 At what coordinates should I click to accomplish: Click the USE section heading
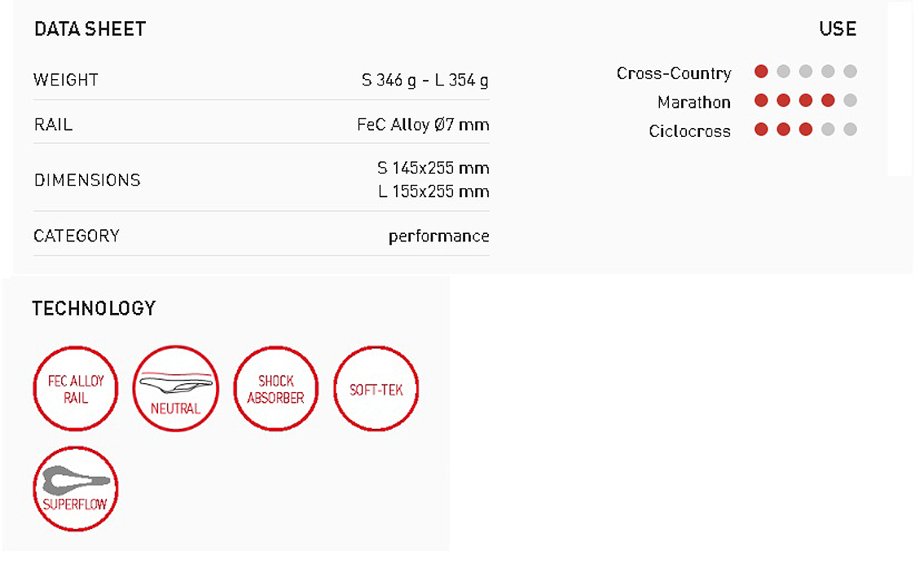click(x=838, y=29)
